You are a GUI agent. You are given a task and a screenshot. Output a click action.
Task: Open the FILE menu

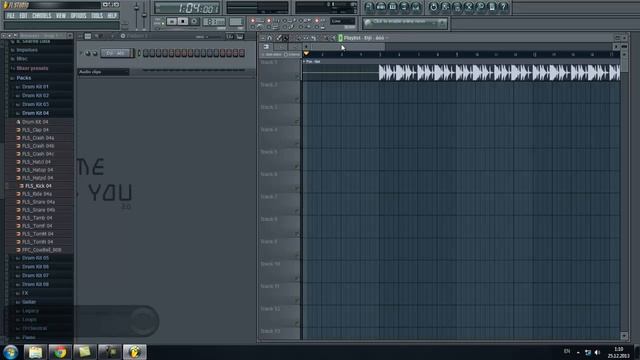pos(11,16)
